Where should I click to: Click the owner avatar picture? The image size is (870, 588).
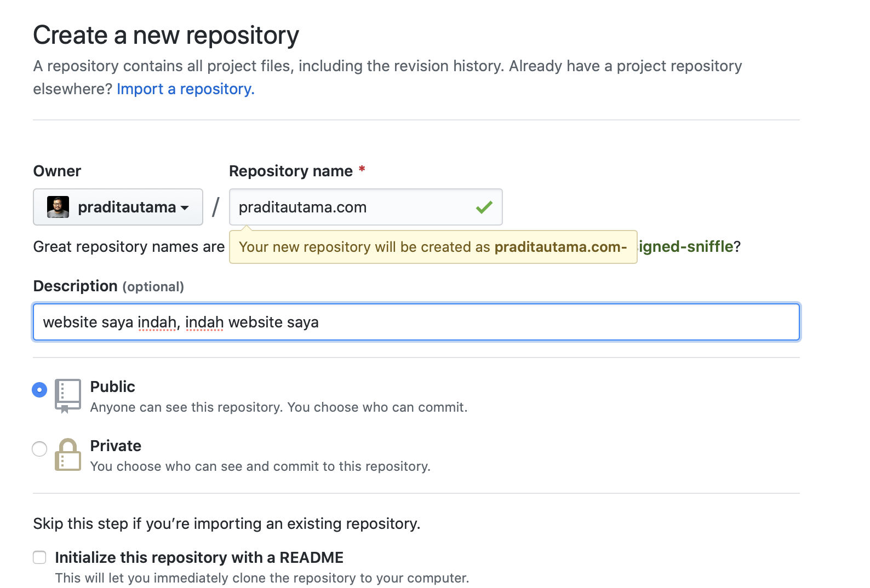click(x=58, y=207)
